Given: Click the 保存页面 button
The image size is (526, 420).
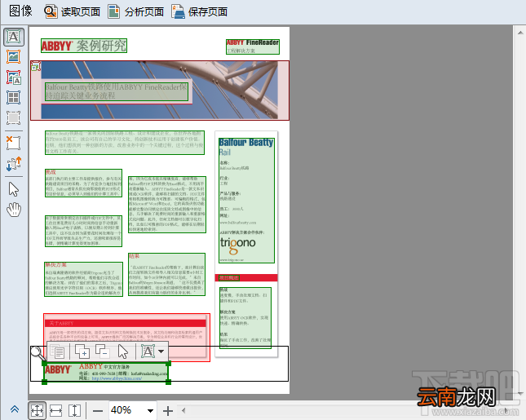Looking at the screenshot, I should tap(200, 11).
